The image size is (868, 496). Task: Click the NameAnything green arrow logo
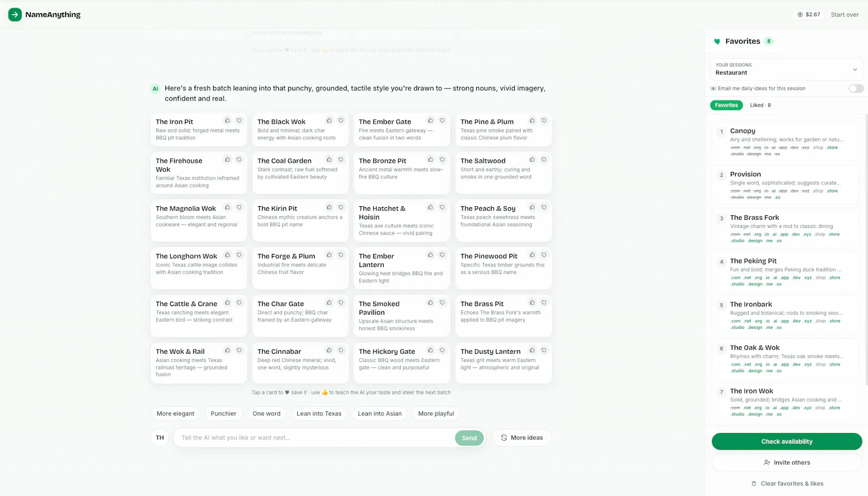(x=15, y=15)
